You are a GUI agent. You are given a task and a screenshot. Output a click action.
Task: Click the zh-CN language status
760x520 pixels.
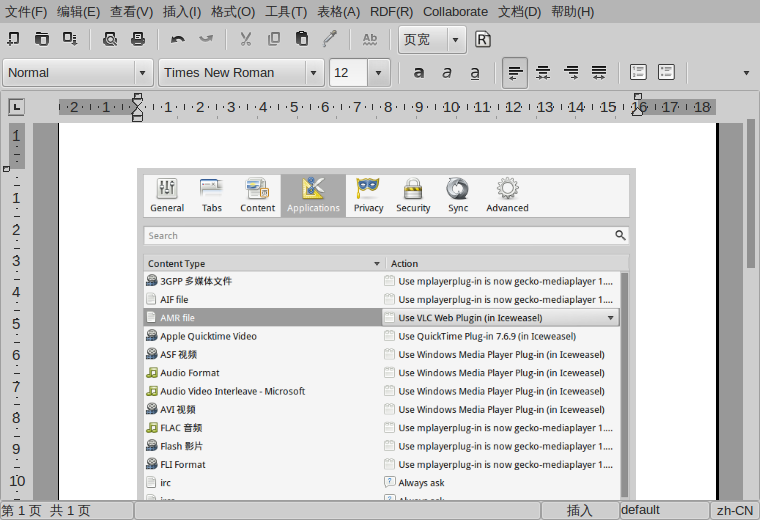click(735, 510)
